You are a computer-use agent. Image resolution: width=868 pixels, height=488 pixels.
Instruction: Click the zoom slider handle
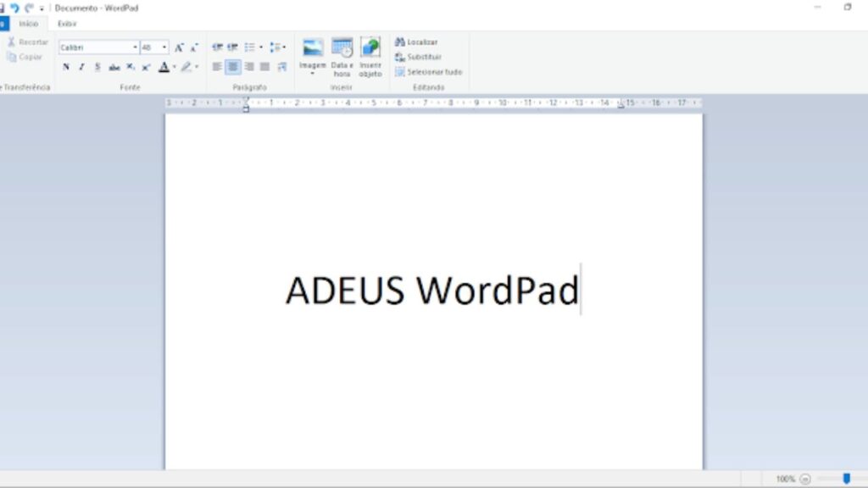847,479
